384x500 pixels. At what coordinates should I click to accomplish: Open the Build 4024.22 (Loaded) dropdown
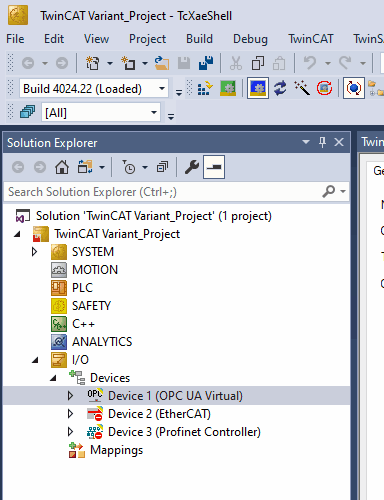[x=94, y=89]
